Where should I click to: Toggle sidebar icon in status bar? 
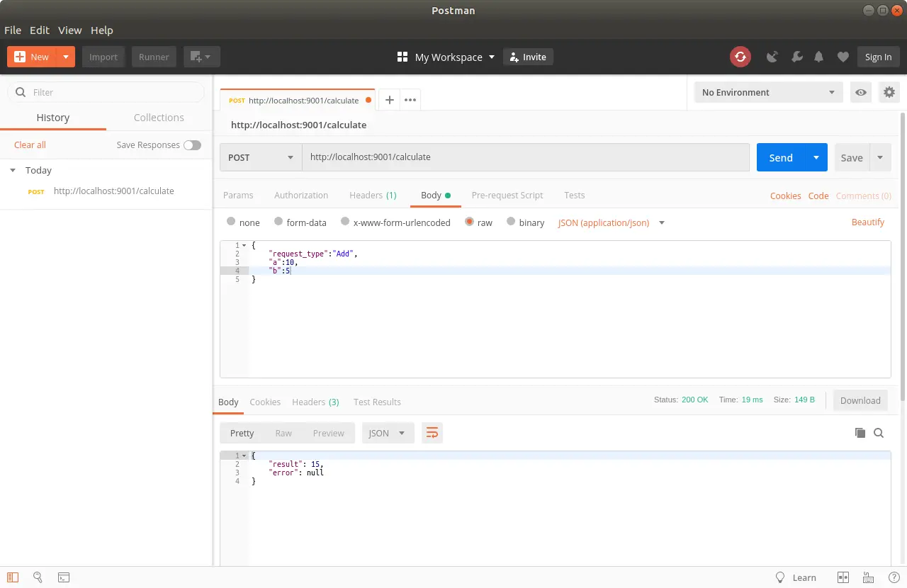(x=13, y=577)
